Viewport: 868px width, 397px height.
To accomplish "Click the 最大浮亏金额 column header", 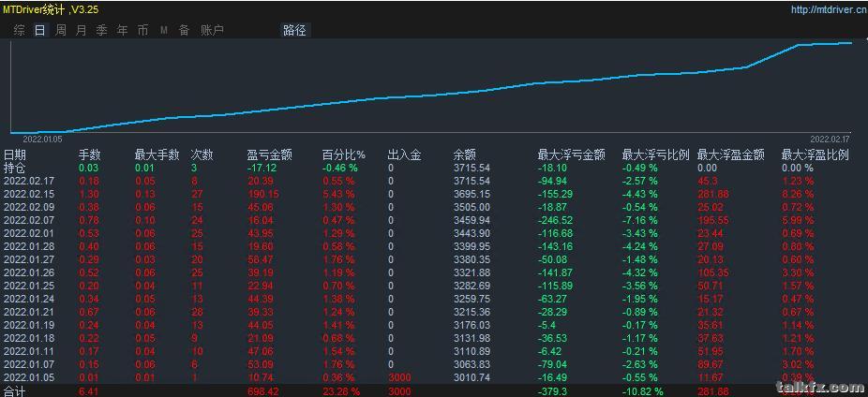I will coord(571,154).
